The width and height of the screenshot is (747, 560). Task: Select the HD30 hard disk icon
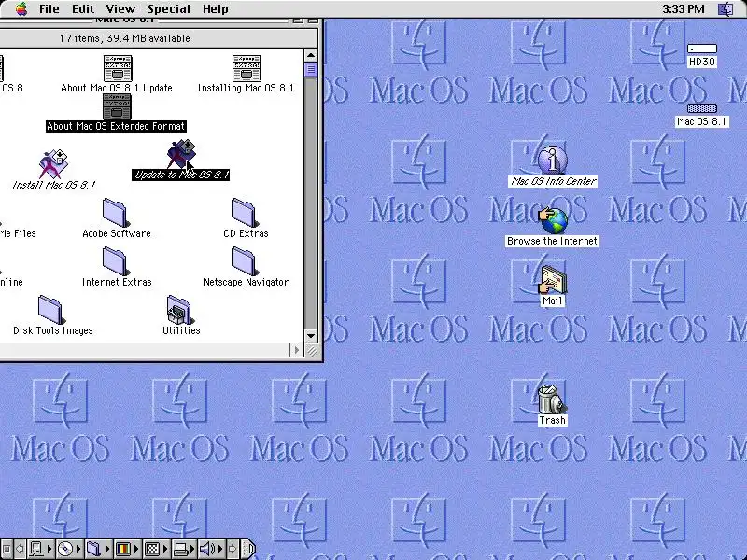pyautogui.click(x=702, y=55)
